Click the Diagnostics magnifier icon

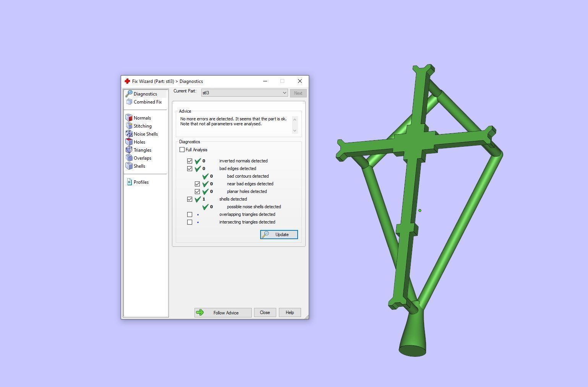coord(129,94)
